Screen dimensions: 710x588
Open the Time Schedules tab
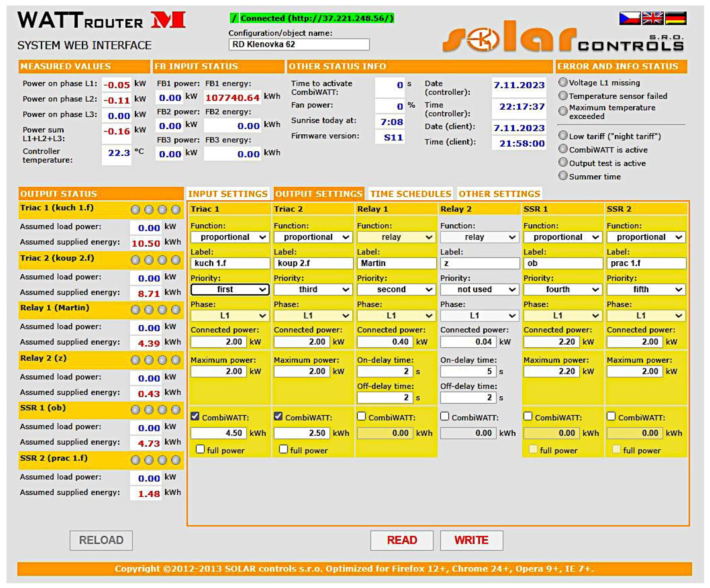[410, 194]
